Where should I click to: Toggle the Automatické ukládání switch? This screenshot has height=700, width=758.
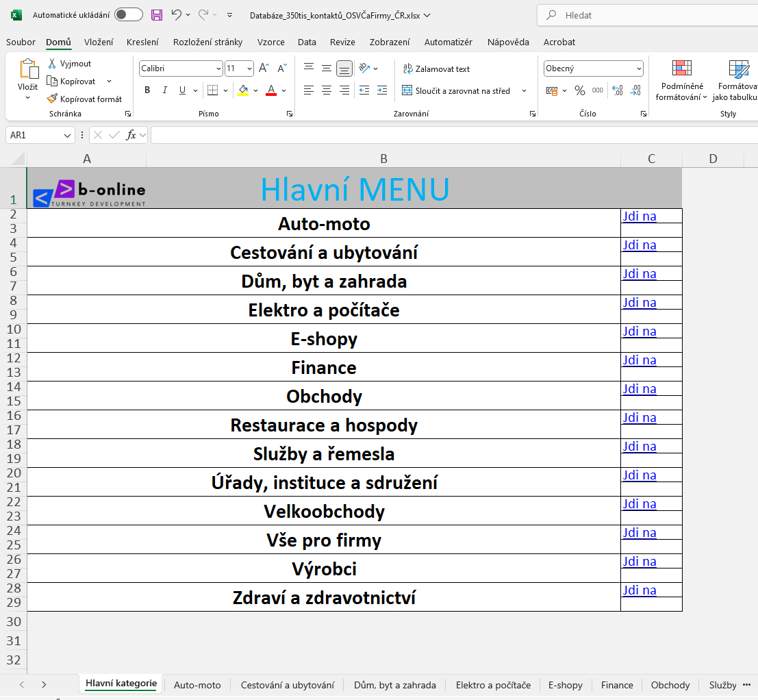[129, 14]
